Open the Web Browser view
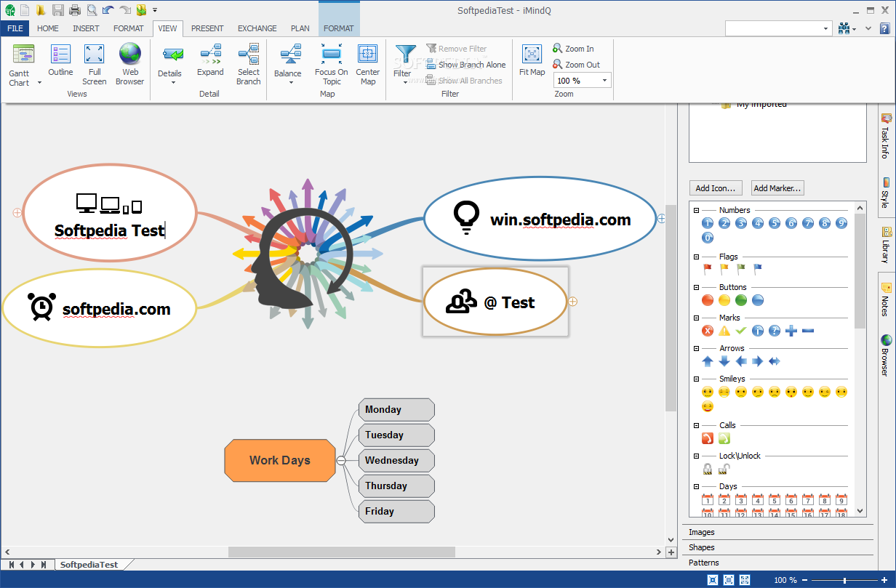This screenshot has width=896, height=588. point(130,63)
